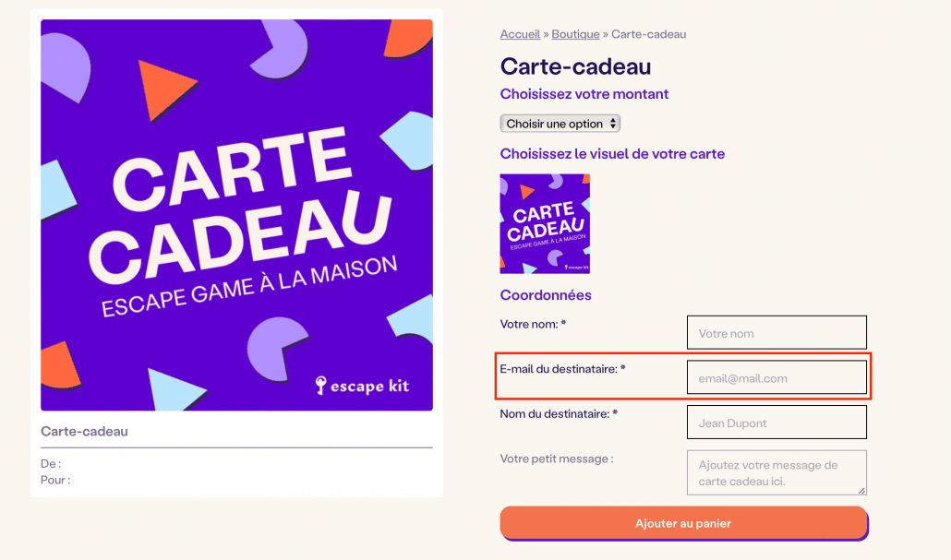Click the up-down arrows on the amount select

pos(613,124)
